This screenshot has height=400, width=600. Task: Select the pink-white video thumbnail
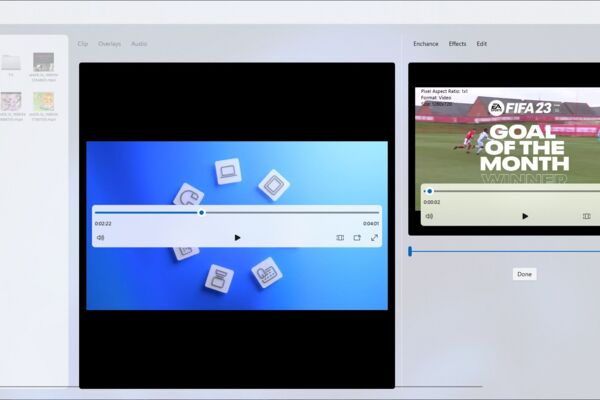(11, 101)
